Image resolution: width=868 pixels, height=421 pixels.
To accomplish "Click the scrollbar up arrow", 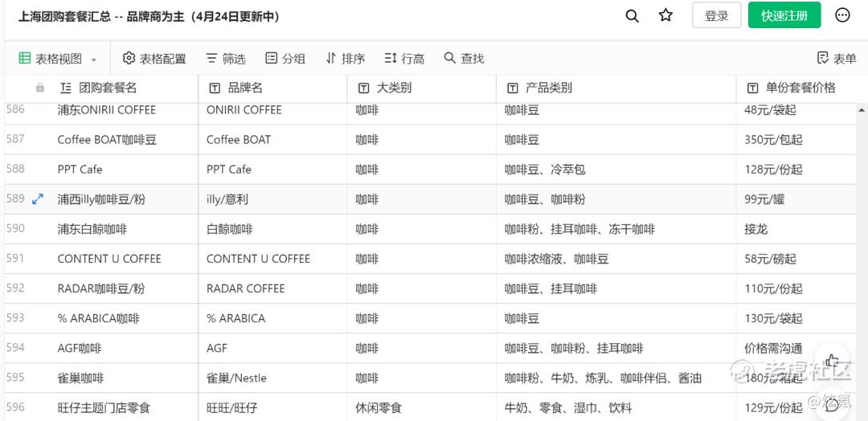I will pos(862,110).
